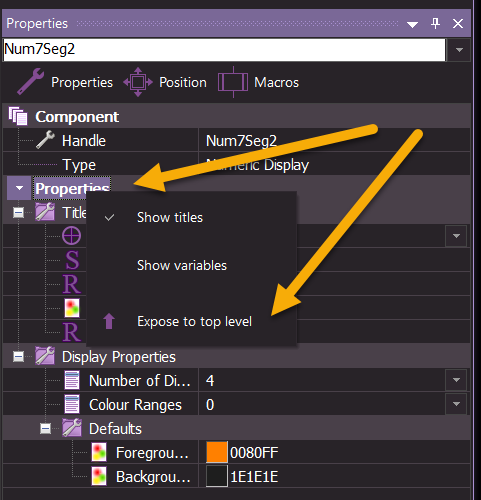Expand the Num7Seg2 component selector dropdown
The image size is (481, 500).
(x=459, y=50)
